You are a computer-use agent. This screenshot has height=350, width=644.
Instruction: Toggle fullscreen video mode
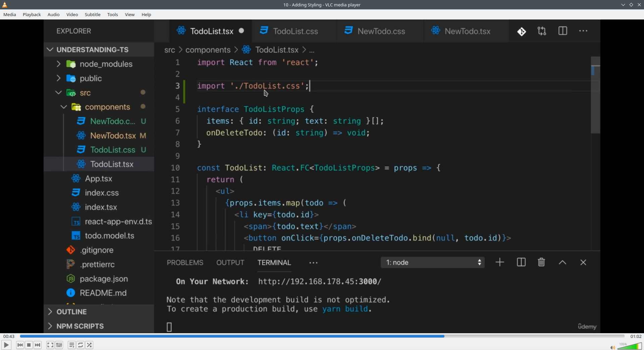[x=50, y=345]
